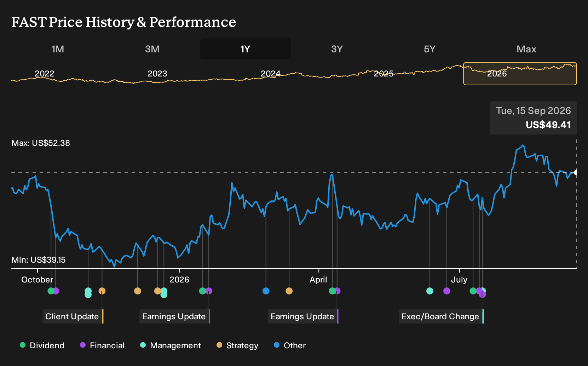Jump to 2025 in the overview mini chart

pyautogui.click(x=384, y=74)
